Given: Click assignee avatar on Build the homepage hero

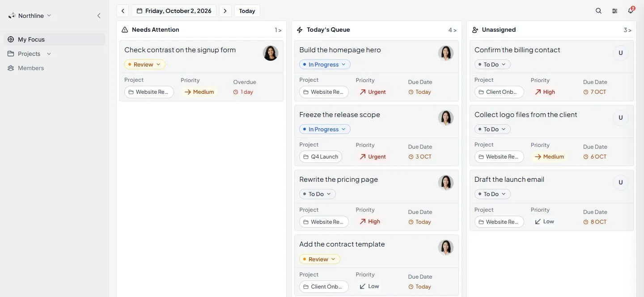Looking at the screenshot, I should tap(446, 53).
